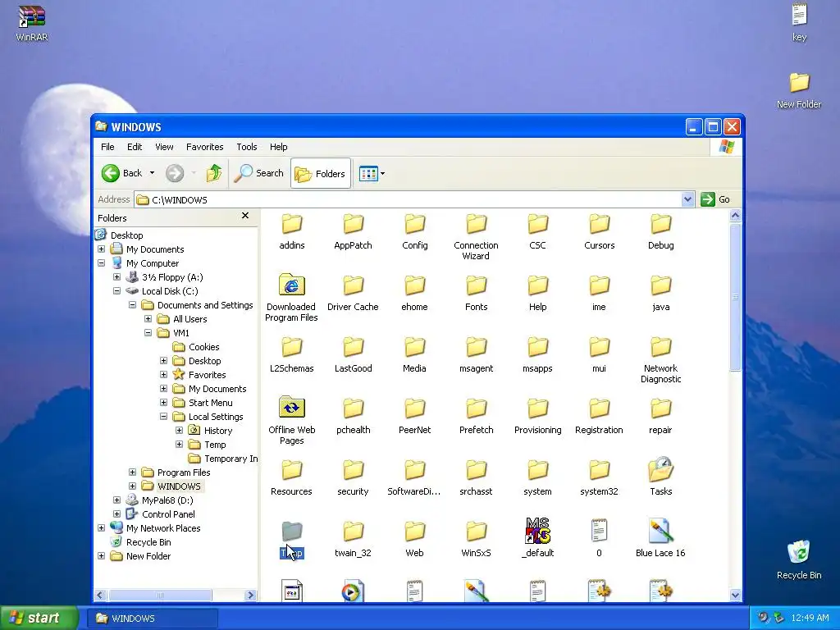Select the pchealth folder
This screenshot has height=630, width=840.
click(353, 416)
